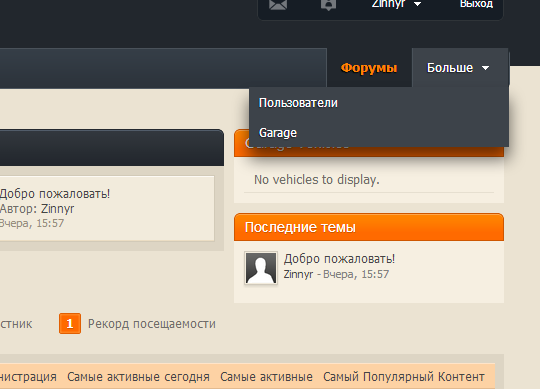540x389 pixels.
Task: Select Пользователи from the Больше menu
Action: (379, 103)
